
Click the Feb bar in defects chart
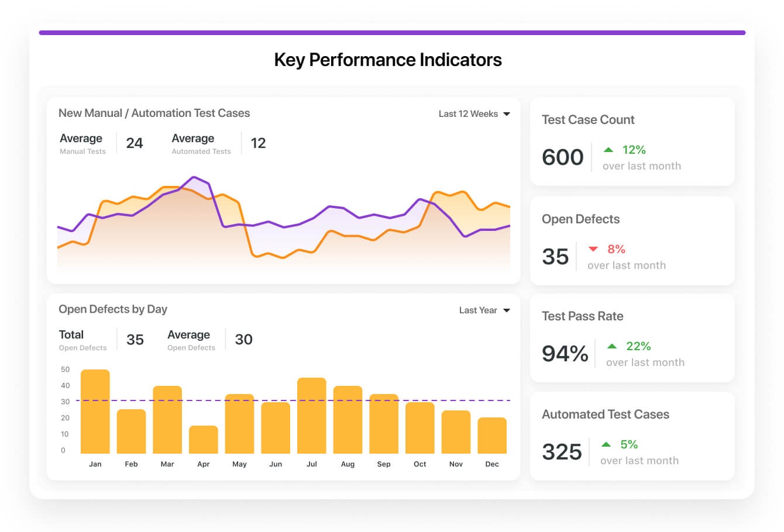point(131,431)
